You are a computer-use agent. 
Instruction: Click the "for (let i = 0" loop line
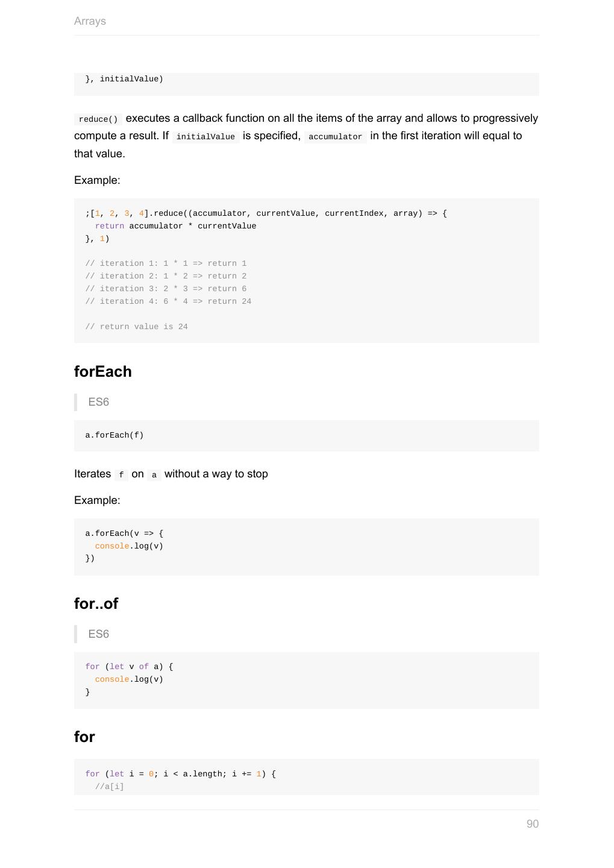(180, 774)
